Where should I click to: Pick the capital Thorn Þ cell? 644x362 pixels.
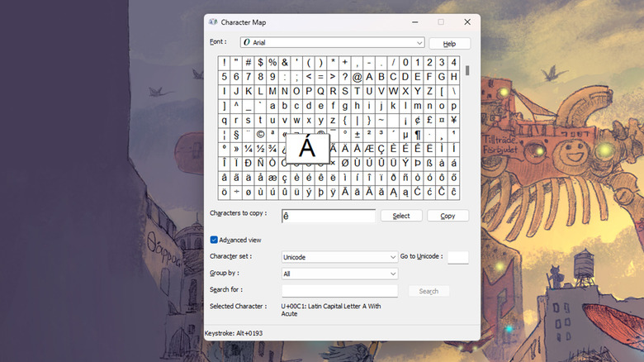click(417, 164)
